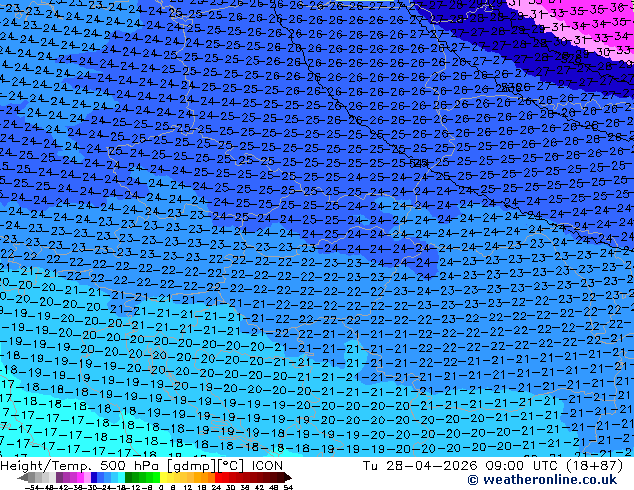634x490 pixels.
Task: Click the "[°C]" unit label
Action: (x=230, y=466)
